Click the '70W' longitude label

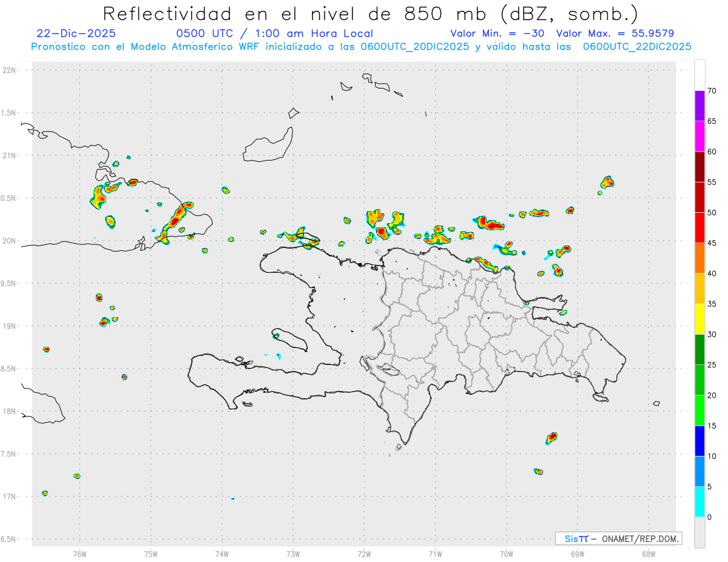point(507,554)
